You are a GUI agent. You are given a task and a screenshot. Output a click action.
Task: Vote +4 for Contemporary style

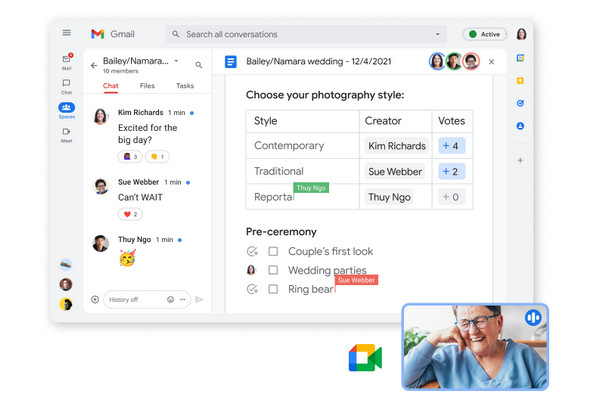[x=452, y=146]
